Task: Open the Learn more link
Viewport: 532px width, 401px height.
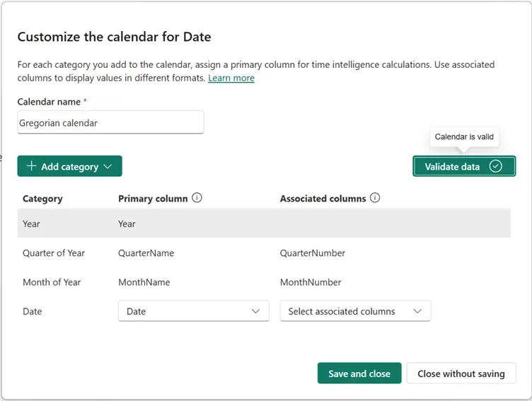Action: [231, 78]
